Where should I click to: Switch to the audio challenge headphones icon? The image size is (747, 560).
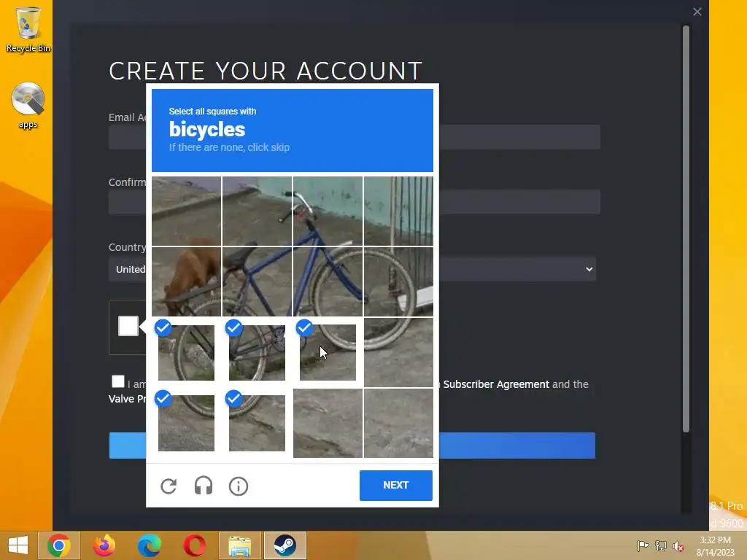204,486
